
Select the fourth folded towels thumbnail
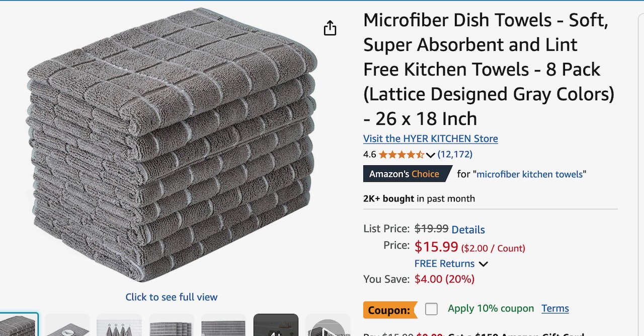172,325
